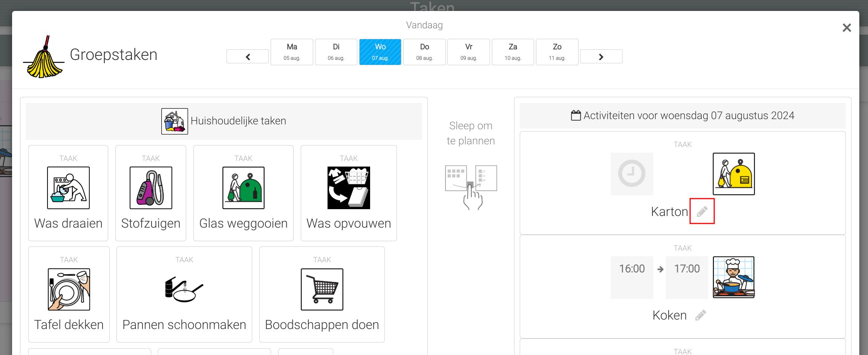Click the Boodschappen doen label text
868x355 pixels.
(x=322, y=325)
